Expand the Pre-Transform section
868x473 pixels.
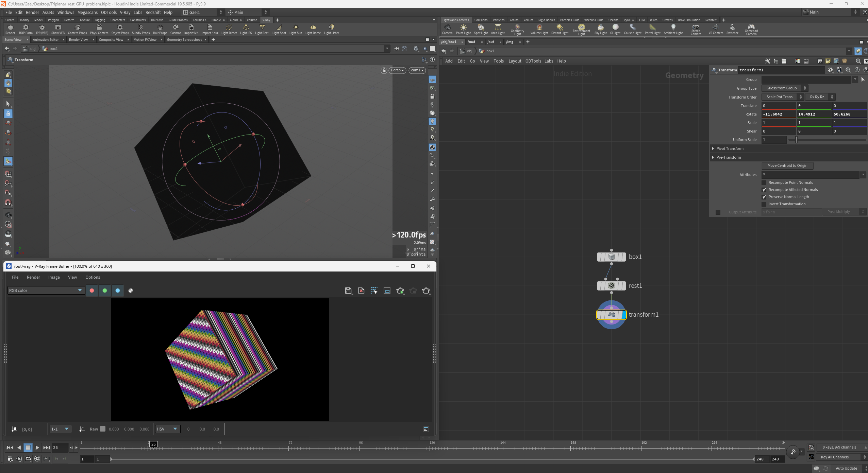713,158
